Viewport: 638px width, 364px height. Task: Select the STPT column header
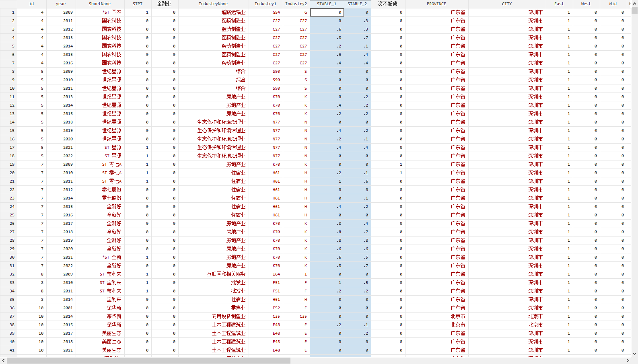(x=138, y=4)
